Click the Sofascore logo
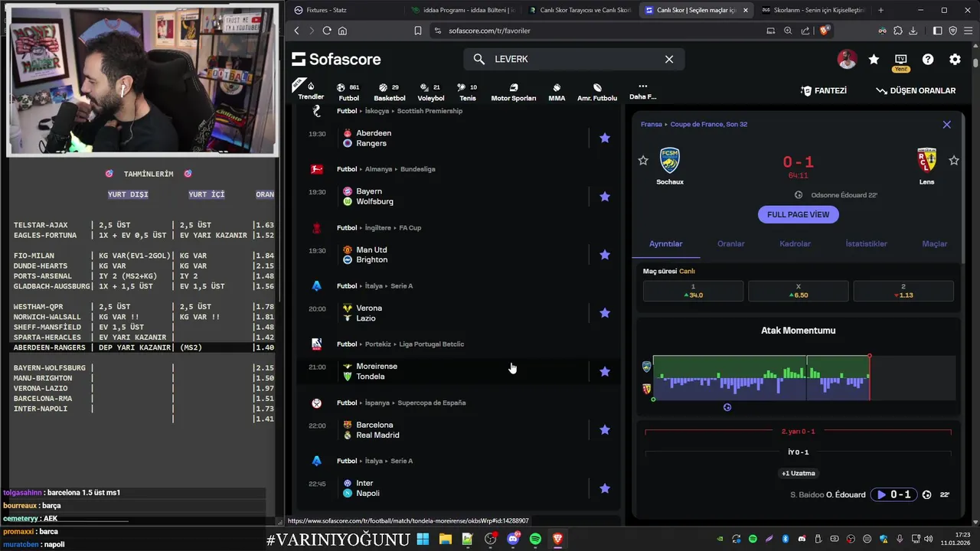The image size is (980, 551). click(336, 59)
